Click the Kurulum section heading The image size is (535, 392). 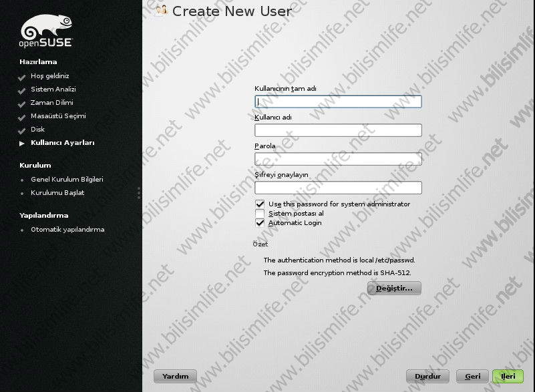tap(35, 165)
